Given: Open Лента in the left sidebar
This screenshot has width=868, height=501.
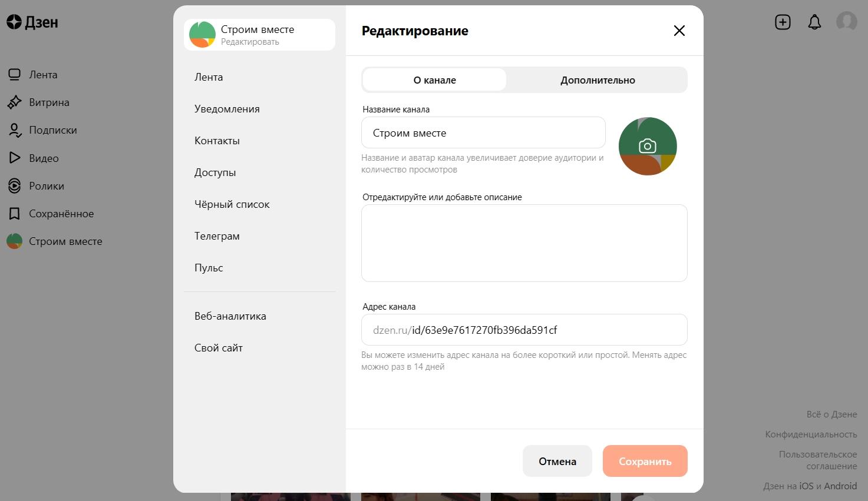Looking at the screenshot, I should click(x=43, y=75).
